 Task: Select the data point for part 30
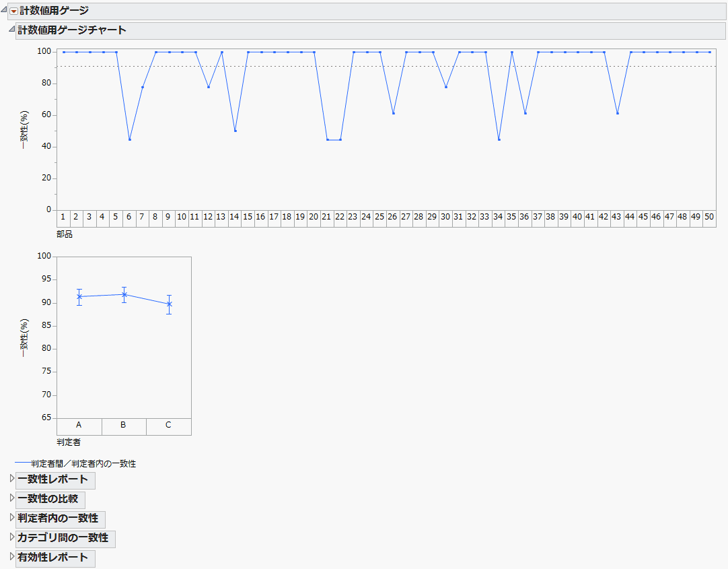(x=446, y=87)
